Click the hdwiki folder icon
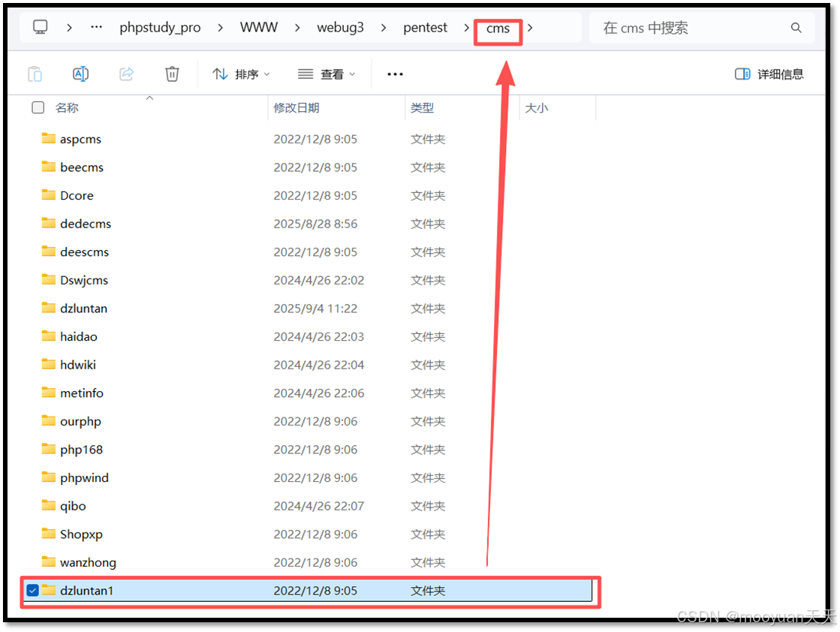Viewport: 840px width, 632px height. click(x=49, y=364)
